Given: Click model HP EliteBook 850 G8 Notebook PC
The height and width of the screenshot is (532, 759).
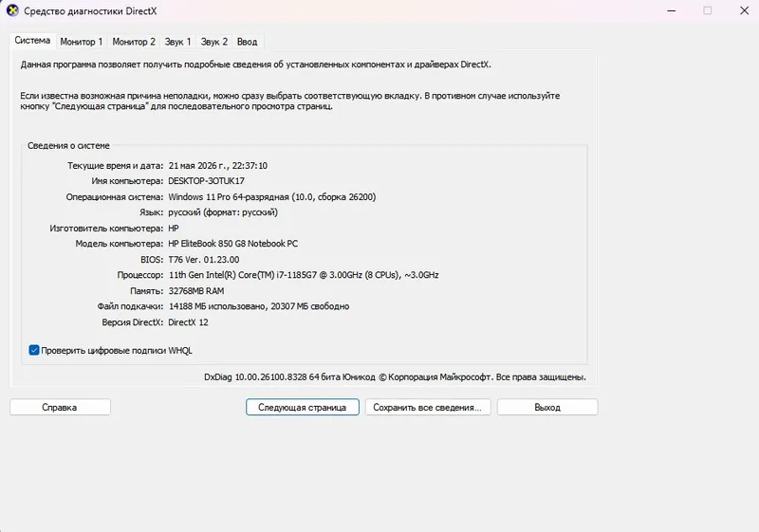Looking at the screenshot, I should point(232,244).
